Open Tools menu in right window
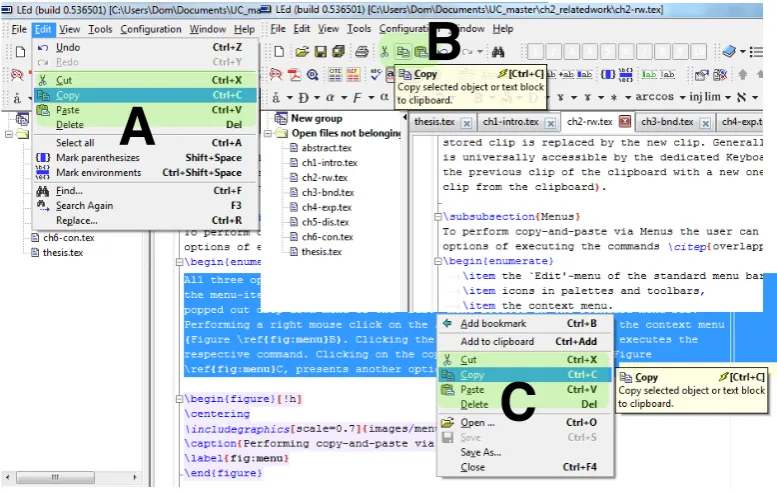Viewport: 777px width, 494px height. tap(359, 29)
